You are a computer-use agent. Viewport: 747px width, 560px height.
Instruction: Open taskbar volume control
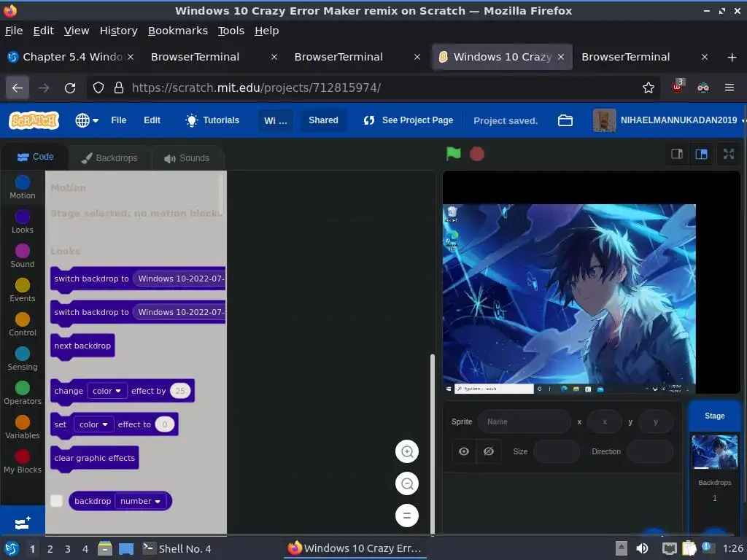[x=642, y=548]
